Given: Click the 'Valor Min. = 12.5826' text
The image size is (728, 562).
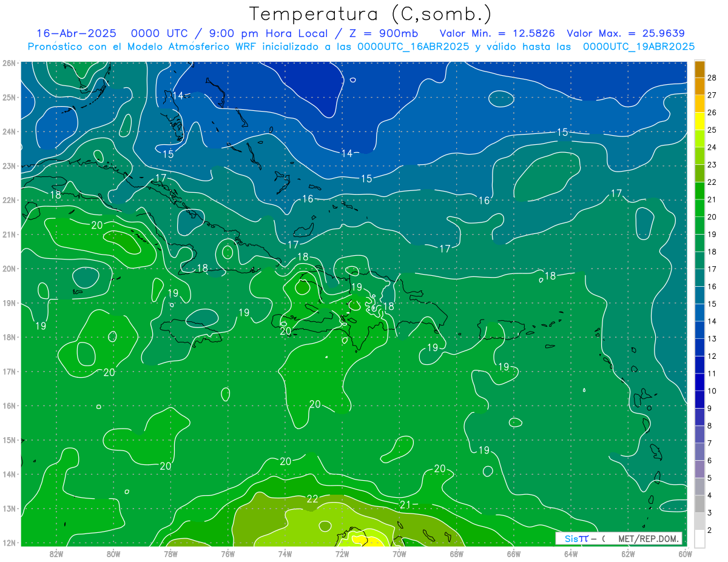Looking at the screenshot, I should 498,33.
